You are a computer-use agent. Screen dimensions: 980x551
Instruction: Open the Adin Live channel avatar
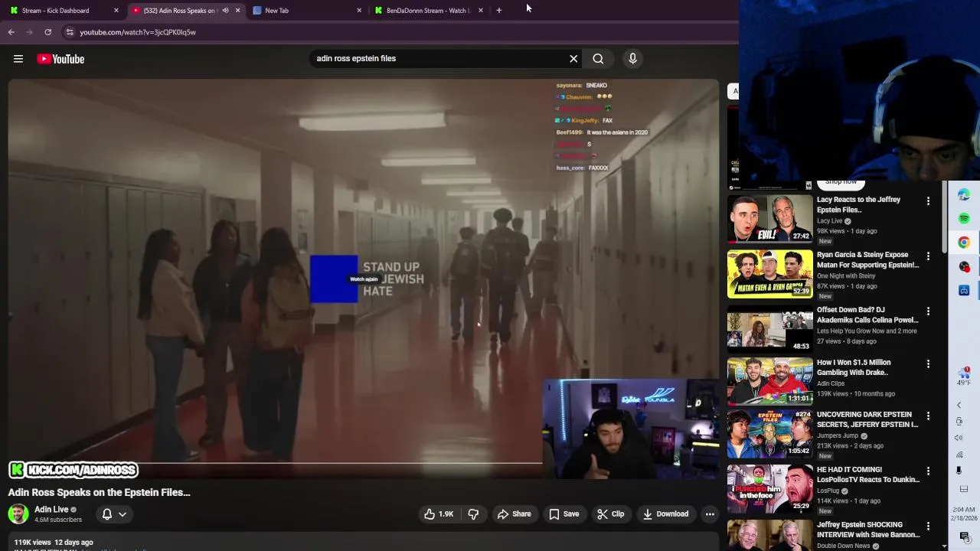coord(18,514)
